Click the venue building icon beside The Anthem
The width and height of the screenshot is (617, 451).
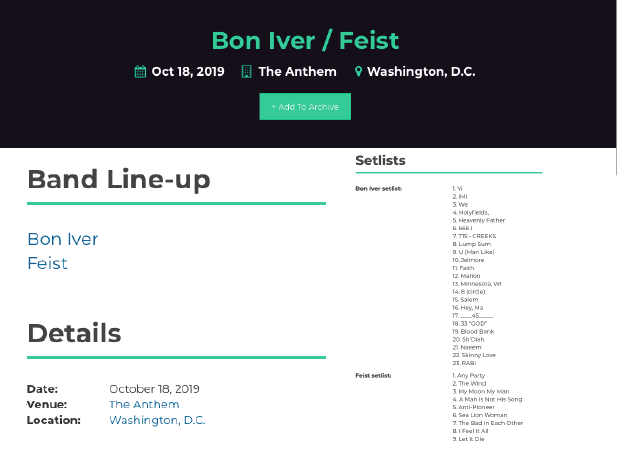pyautogui.click(x=246, y=72)
